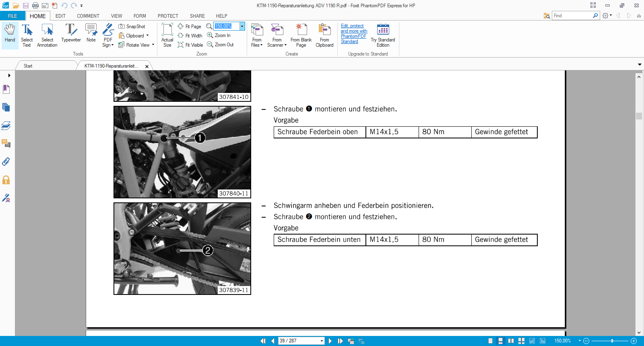Click the Fit Width button
Viewport: 644px width, 346px height.
190,36
